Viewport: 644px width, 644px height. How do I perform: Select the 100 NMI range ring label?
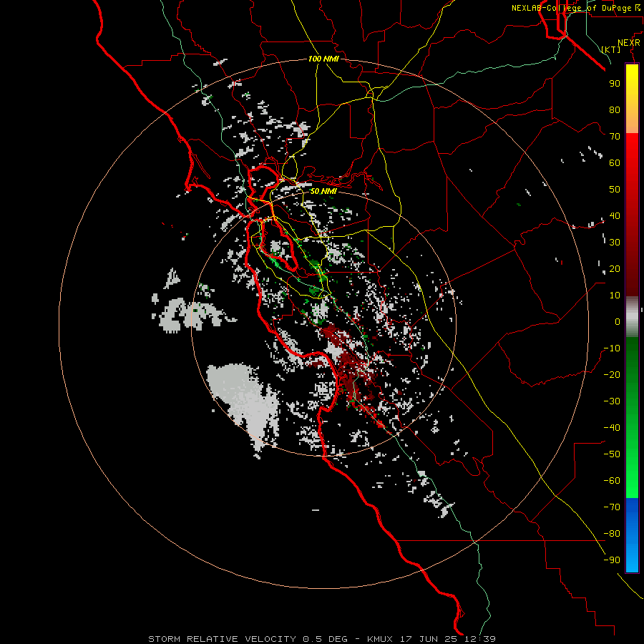(323, 59)
